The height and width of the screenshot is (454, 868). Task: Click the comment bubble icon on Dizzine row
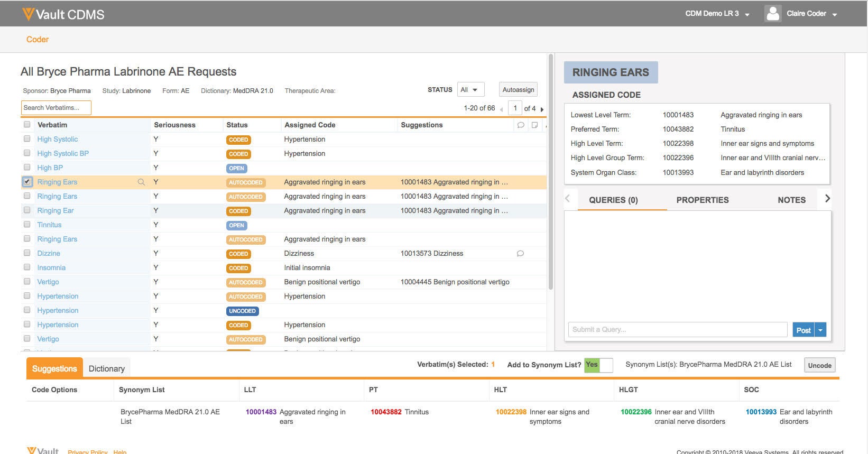[520, 254]
